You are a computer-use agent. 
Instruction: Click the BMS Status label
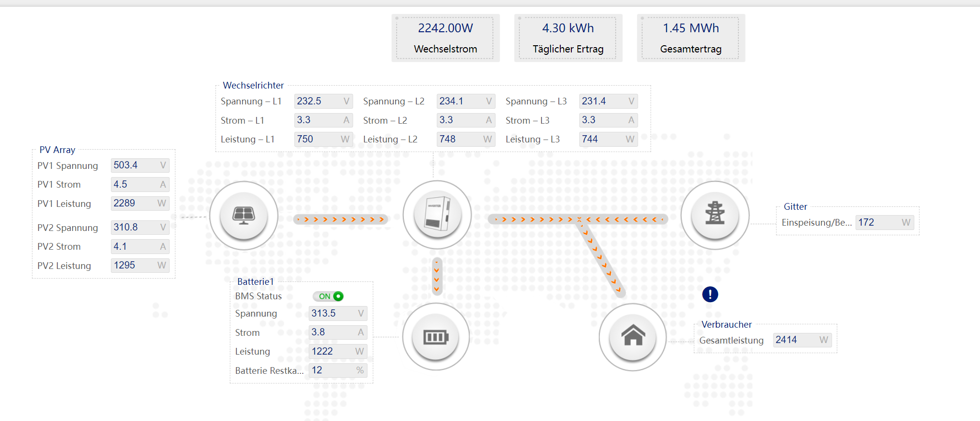(x=258, y=296)
